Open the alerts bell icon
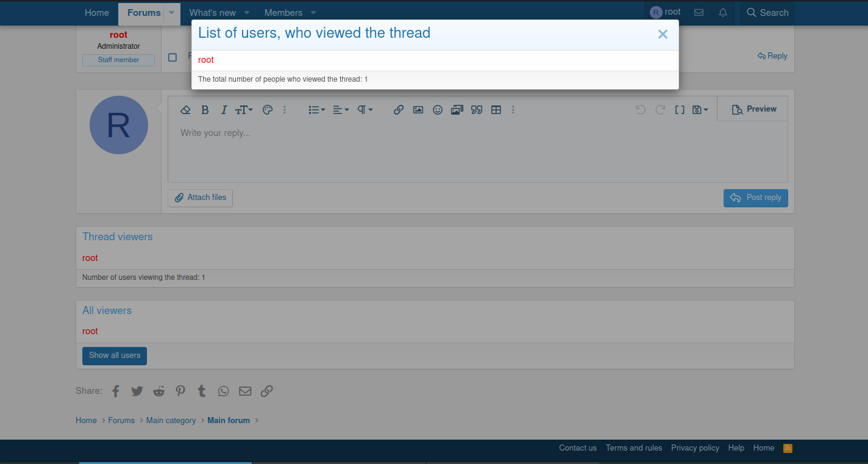Viewport: 868px width, 464px height. coord(723,13)
